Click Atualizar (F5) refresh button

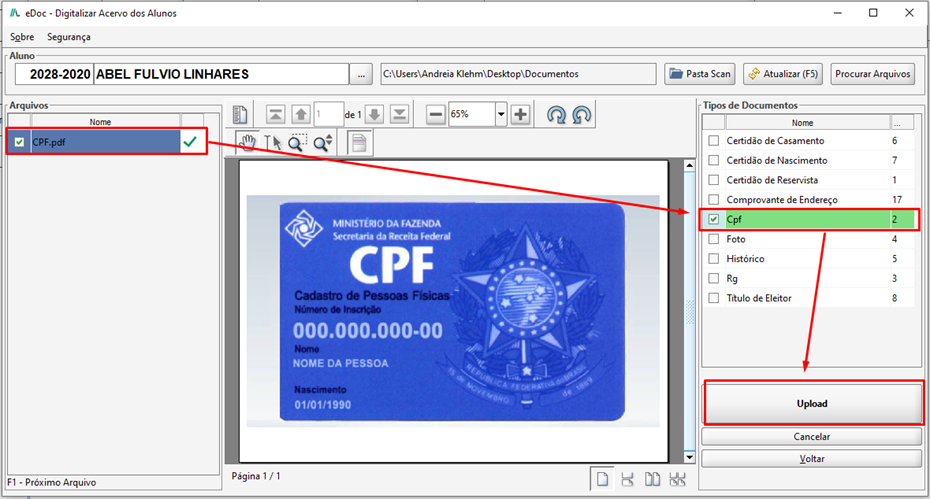[783, 74]
